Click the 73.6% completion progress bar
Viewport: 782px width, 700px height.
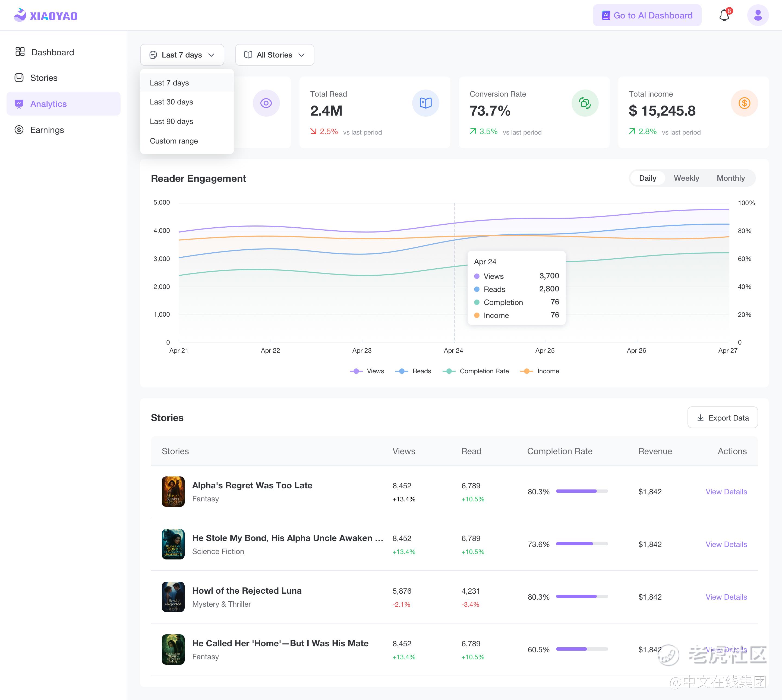tap(582, 544)
